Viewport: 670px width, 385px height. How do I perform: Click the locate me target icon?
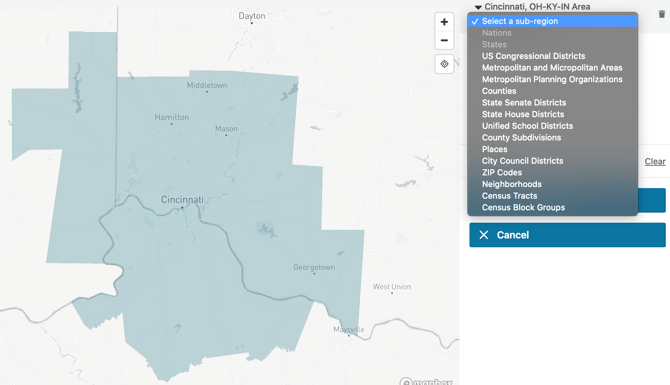[x=444, y=64]
